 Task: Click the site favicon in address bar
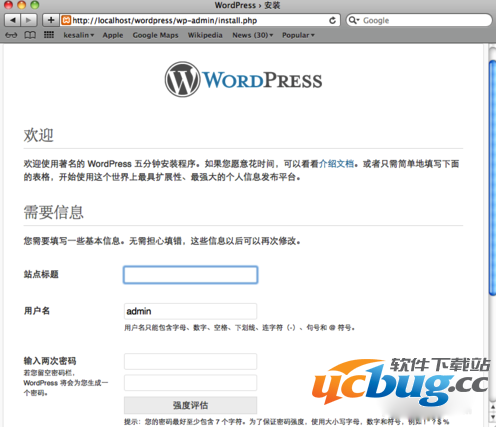click(x=66, y=20)
